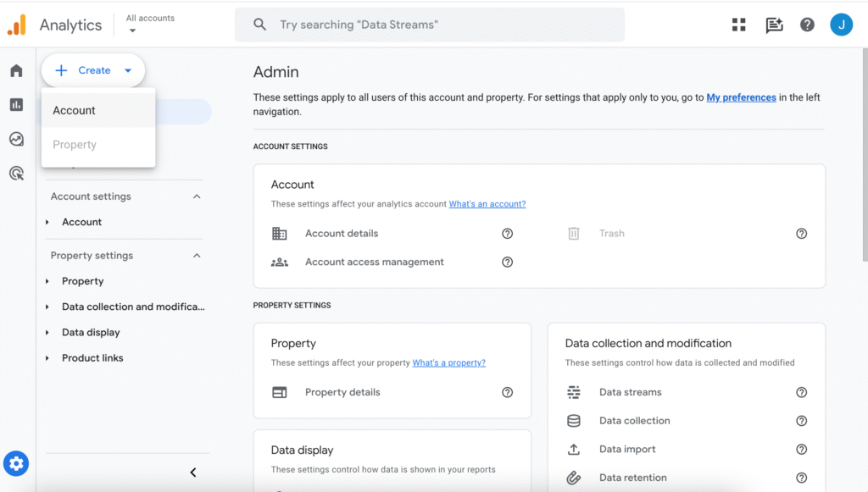The height and width of the screenshot is (492, 868).
Task: Click the Data streams icon
Action: (574, 392)
